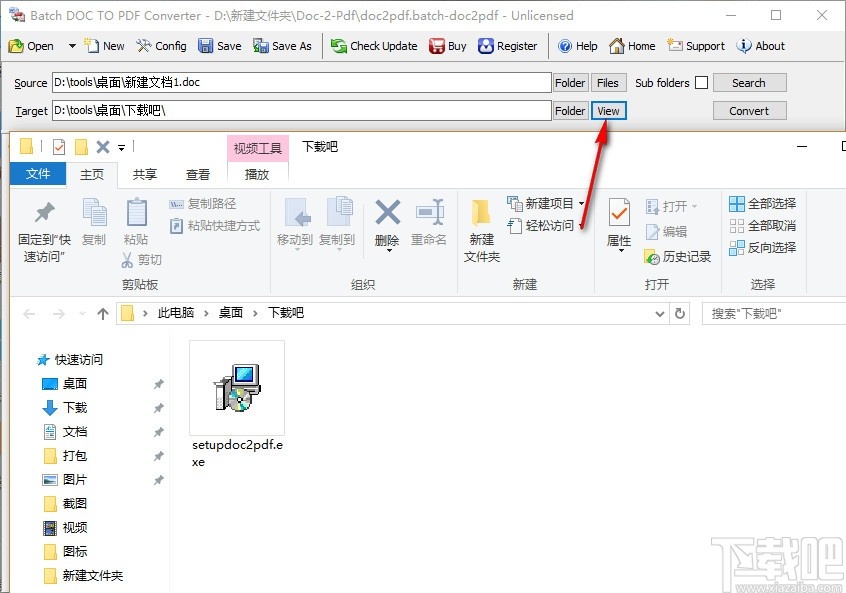Viewport: 846px width, 593px height.
Task: Start conversion with Convert button
Action: [x=749, y=111]
